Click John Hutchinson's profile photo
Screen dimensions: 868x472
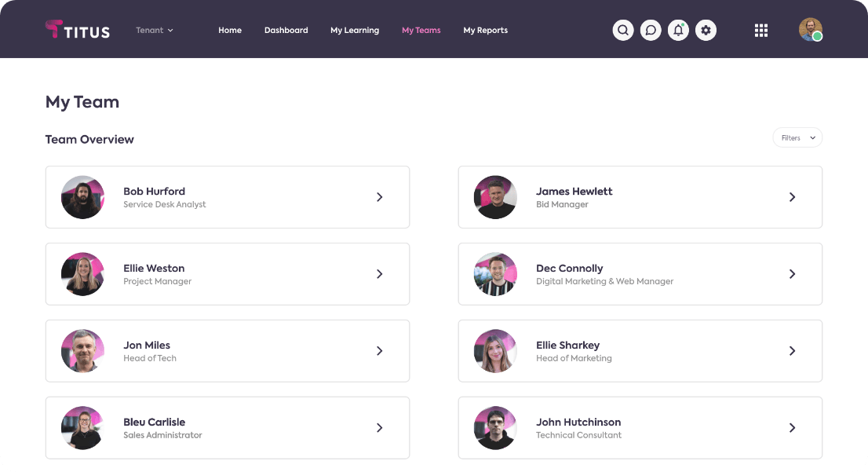click(495, 428)
